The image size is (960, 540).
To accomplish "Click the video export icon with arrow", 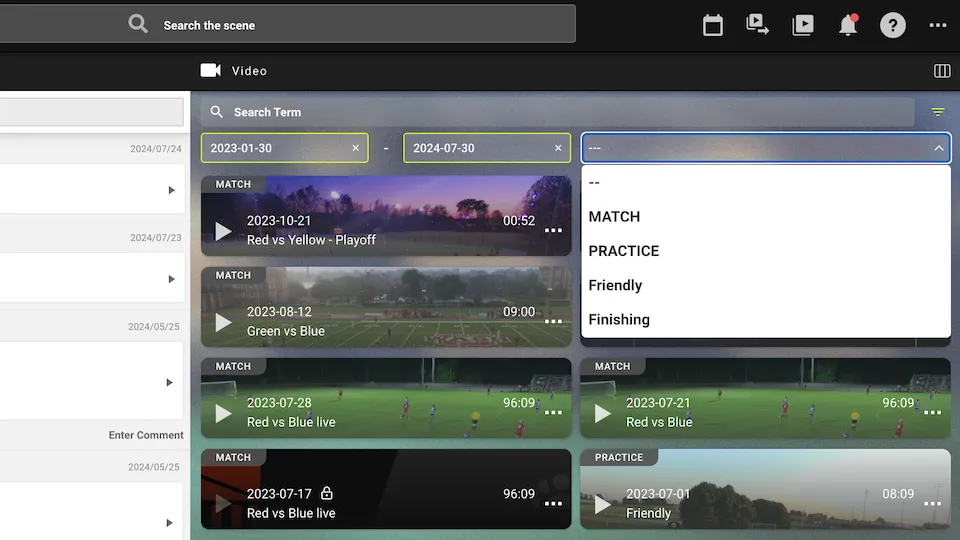I will coord(757,25).
